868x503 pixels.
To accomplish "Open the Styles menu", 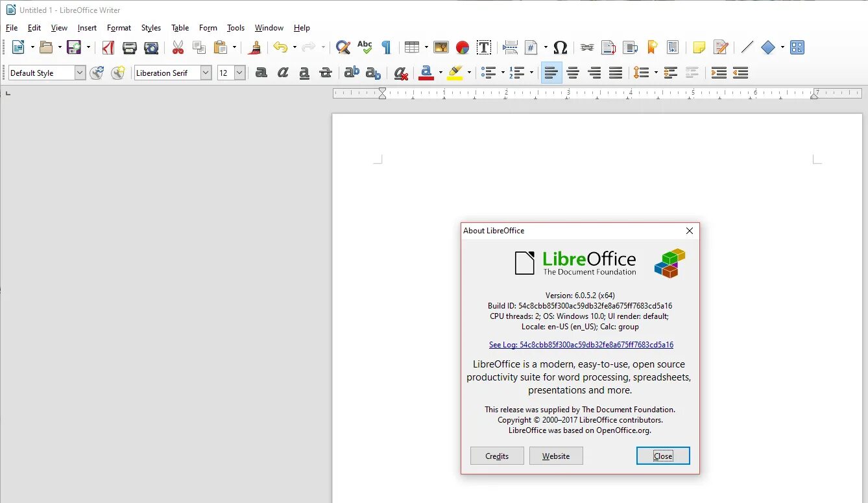I will point(151,28).
